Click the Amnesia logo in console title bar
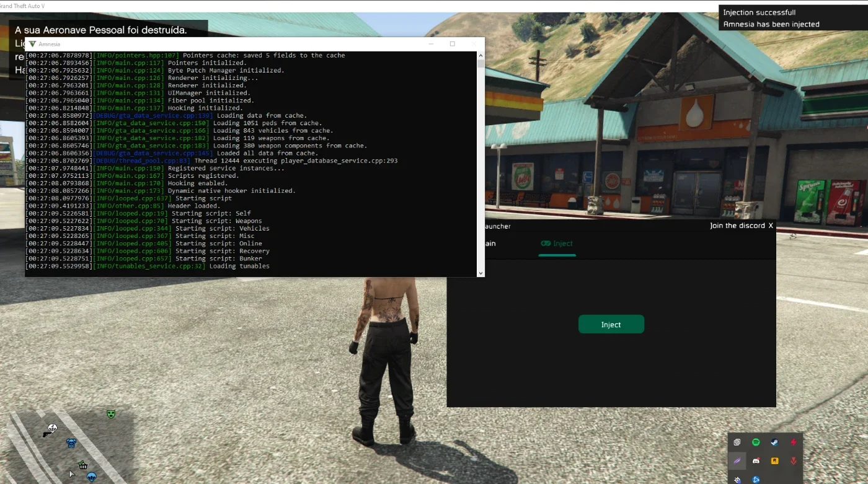This screenshot has height=484, width=868. (32, 44)
